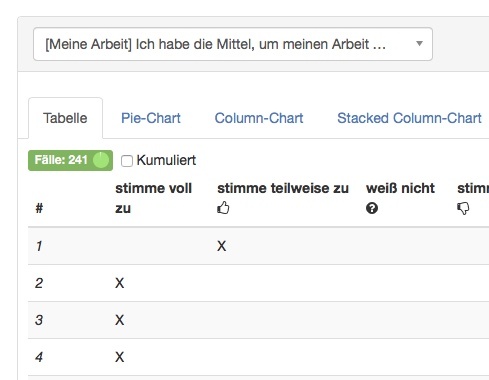Click the Kumuliert label text
The height and width of the screenshot is (380, 489).
[x=166, y=160]
